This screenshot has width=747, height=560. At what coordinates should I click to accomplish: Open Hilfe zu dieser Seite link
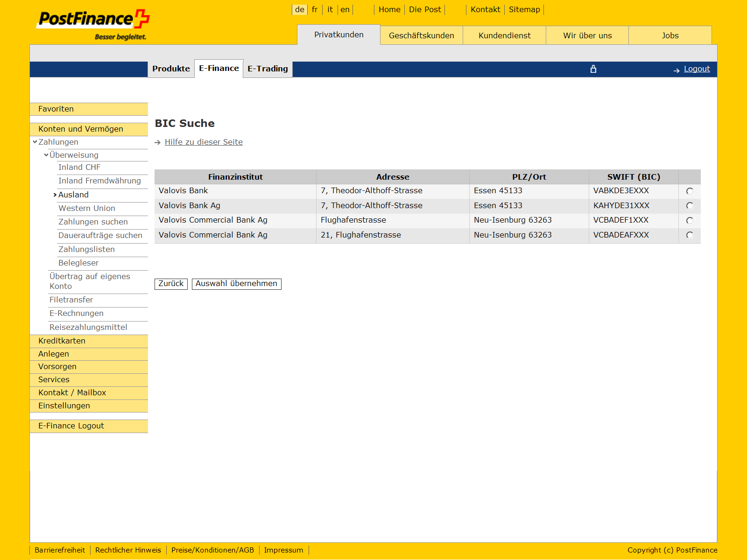[204, 142]
